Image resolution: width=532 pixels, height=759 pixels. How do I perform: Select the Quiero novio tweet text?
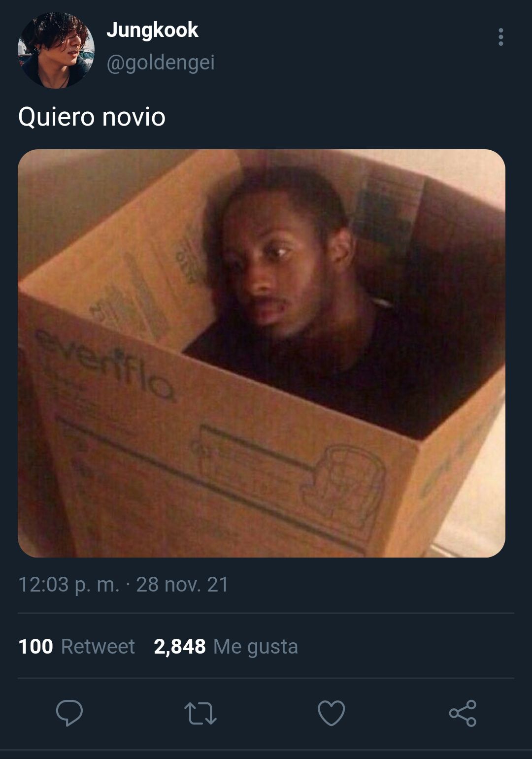pos(92,117)
